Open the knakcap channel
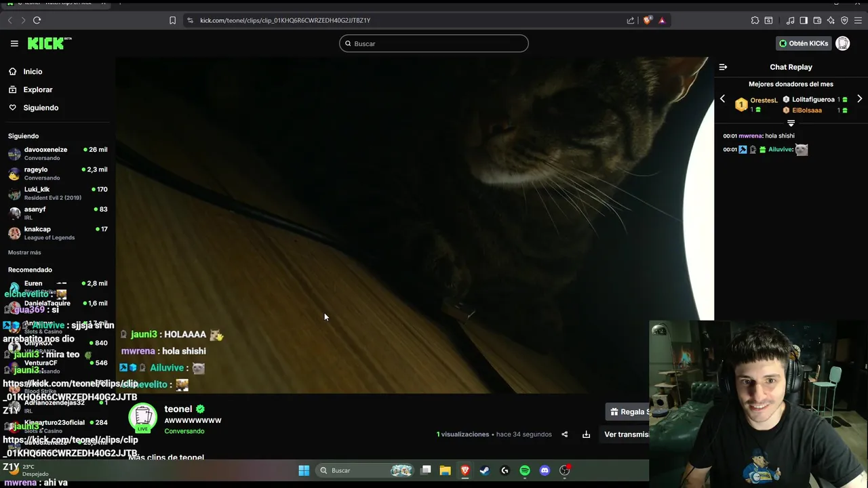868x488 pixels. point(57,232)
